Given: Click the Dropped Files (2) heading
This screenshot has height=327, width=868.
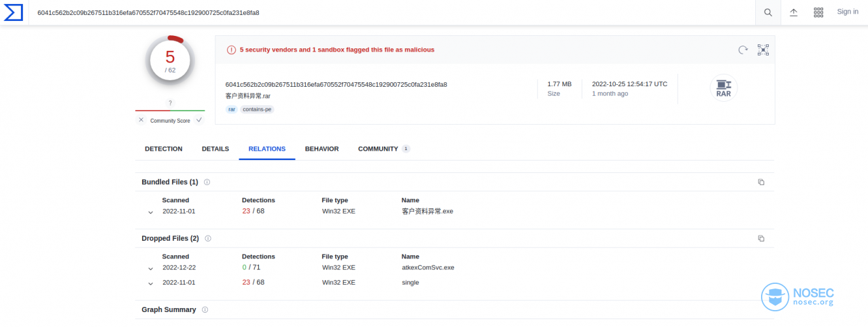Looking at the screenshot, I should [x=170, y=238].
